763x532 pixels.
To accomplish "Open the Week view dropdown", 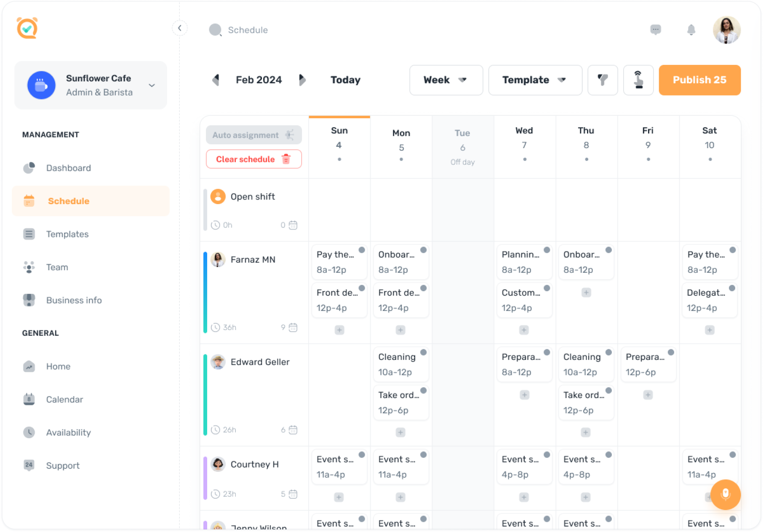I will [x=446, y=80].
